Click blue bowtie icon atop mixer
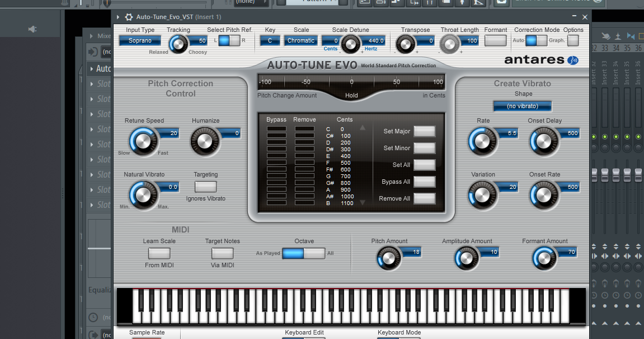Image resolution: width=644 pixels, height=339 pixels. [631, 36]
